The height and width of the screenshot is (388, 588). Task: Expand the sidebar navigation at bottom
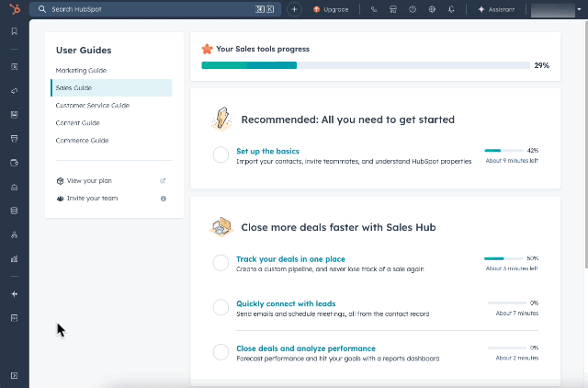click(x=14, y=375)
